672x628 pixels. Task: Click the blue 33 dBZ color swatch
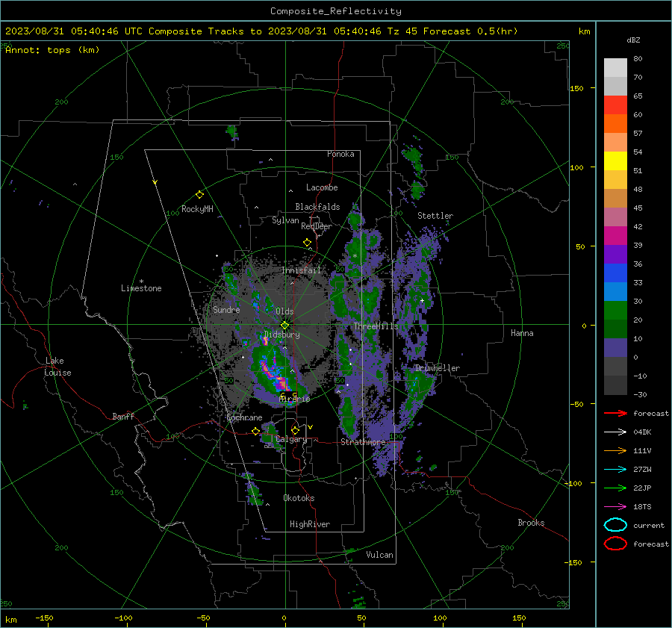click(615, 273)
